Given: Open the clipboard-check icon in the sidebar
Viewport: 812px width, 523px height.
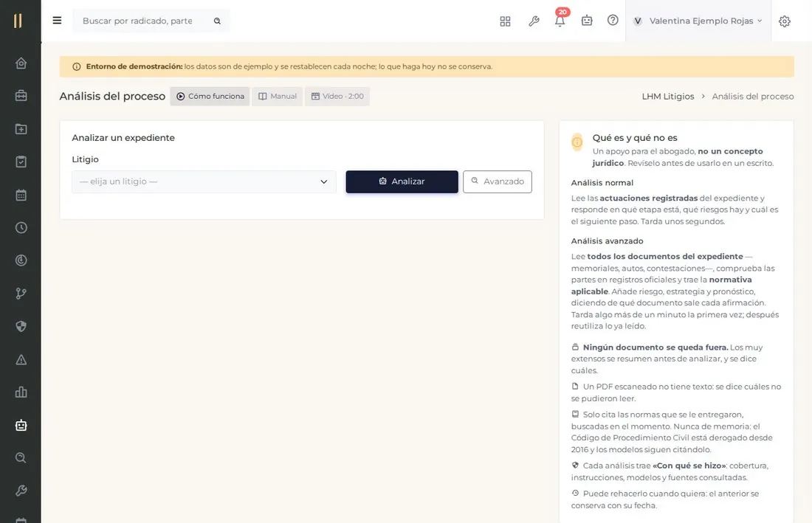Looking at the screenshot, I should coord(21,162).
